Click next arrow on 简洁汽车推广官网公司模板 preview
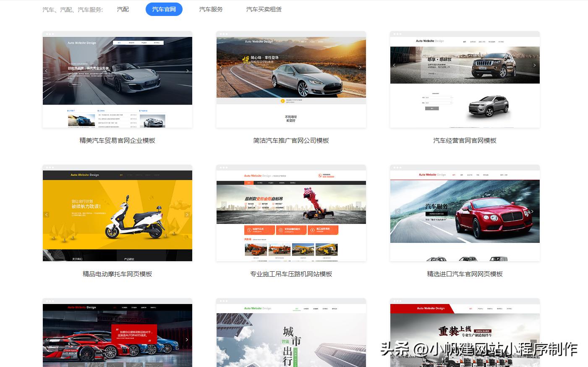 click(360, 67)
